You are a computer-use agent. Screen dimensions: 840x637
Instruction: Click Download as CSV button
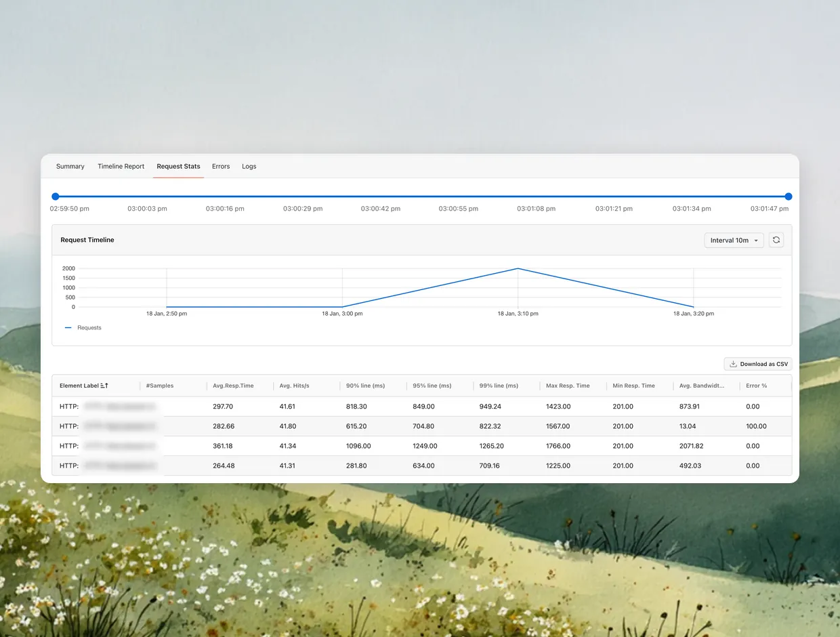point(758,364)
